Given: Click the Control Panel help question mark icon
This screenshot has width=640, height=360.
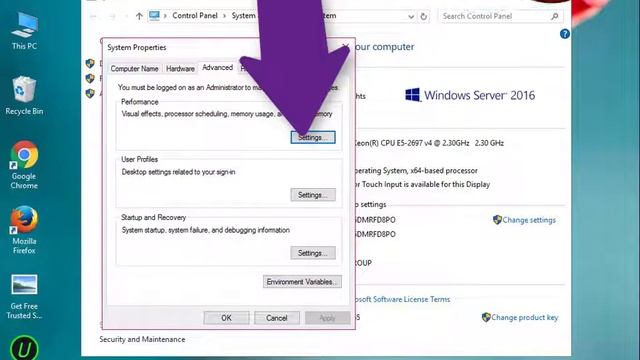Looking at the screenshot, I should coord(565,34).
